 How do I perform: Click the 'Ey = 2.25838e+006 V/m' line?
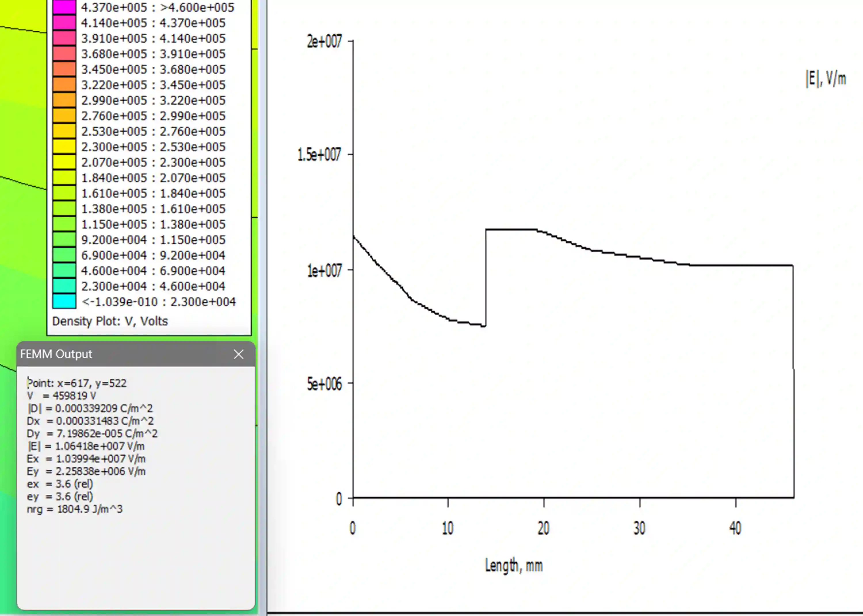86,471
